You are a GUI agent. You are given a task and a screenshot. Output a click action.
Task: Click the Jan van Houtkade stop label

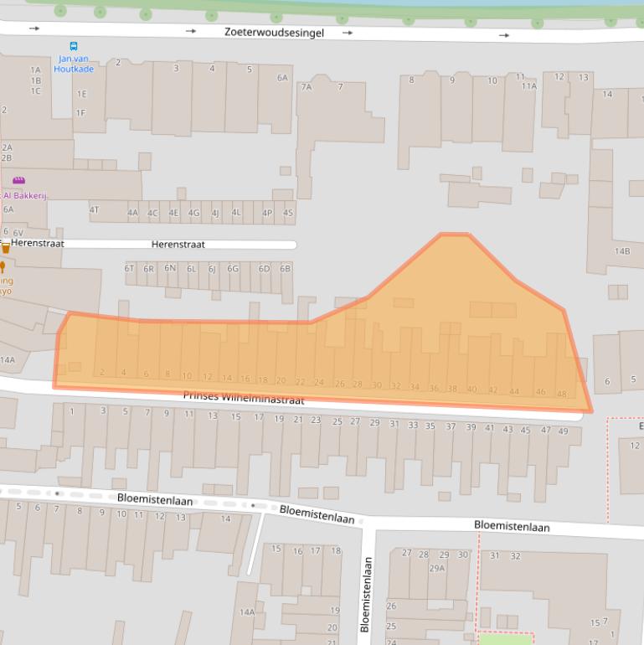coord(74,64)
